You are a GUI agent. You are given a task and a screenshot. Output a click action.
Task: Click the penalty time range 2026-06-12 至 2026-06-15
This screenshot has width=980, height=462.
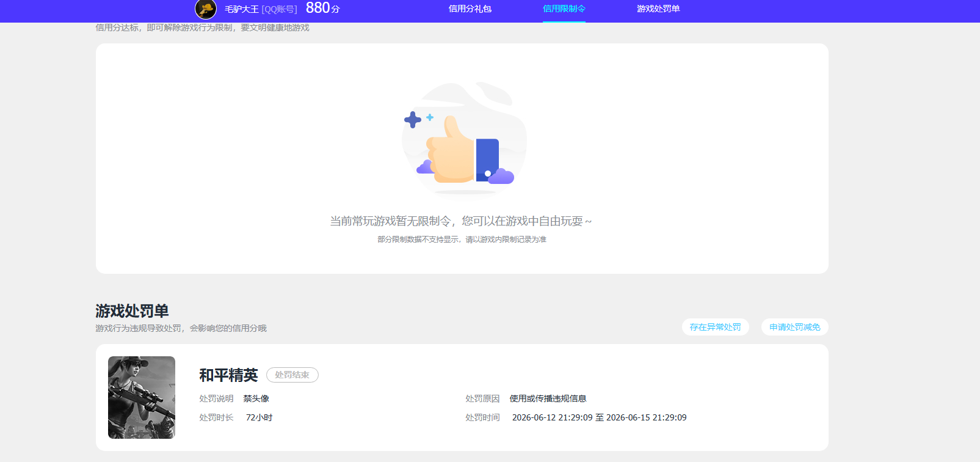click(x=600, y=417)
